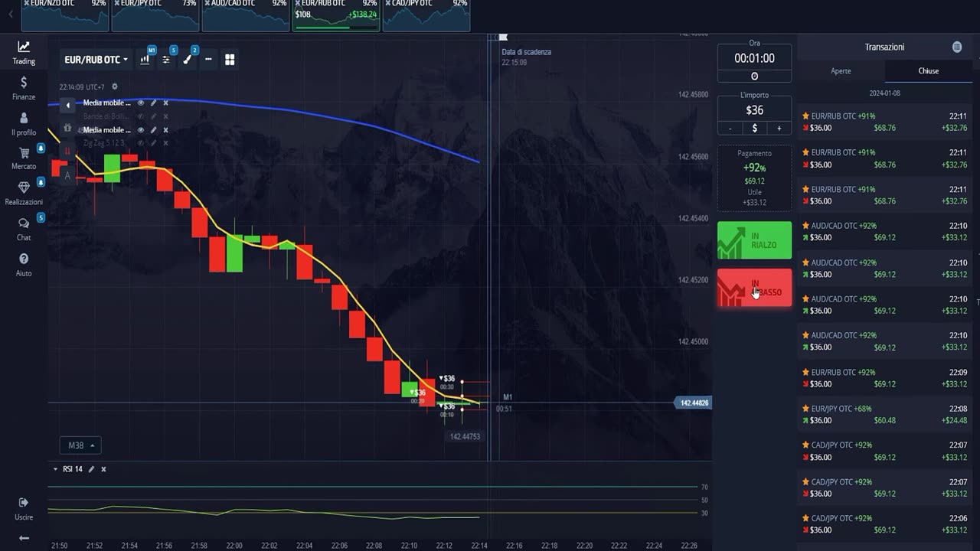Click the dash icon in chart toolbar

click(208, 60)
